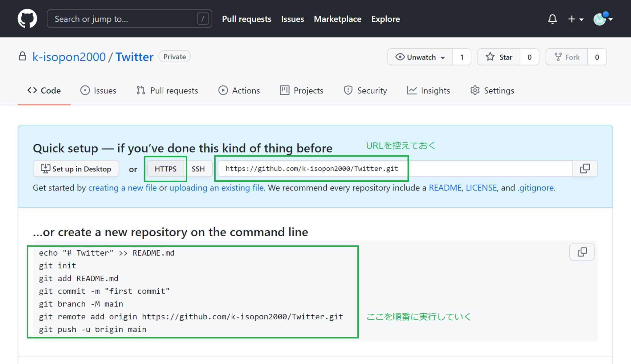This screenshot has height=364, width=631.
Task: Click the 'git push -u origin main' line
Action: (93, 330)
